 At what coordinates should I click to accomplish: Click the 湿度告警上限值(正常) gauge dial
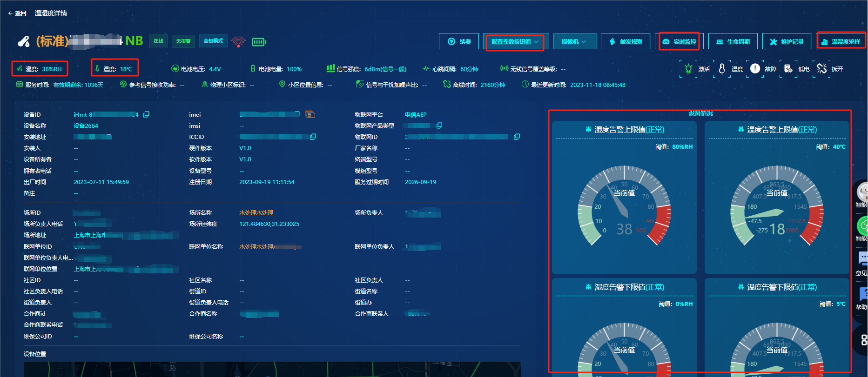[x=624, y=206]
